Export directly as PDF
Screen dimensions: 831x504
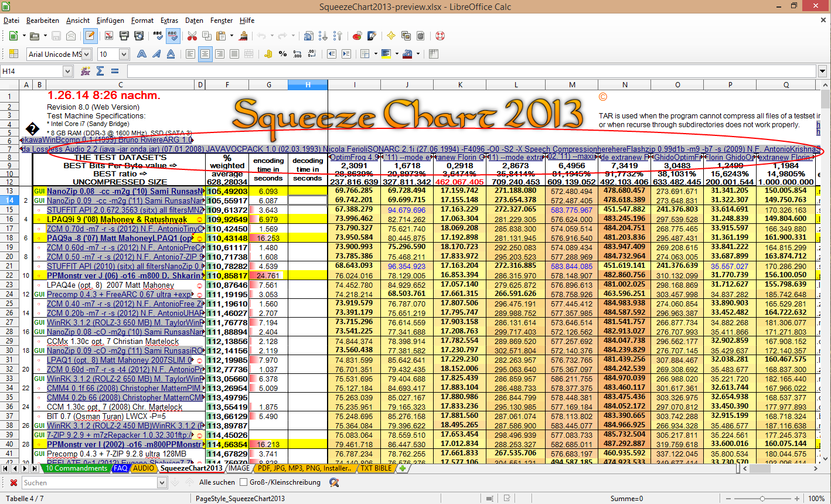click(x=109, y=36)
